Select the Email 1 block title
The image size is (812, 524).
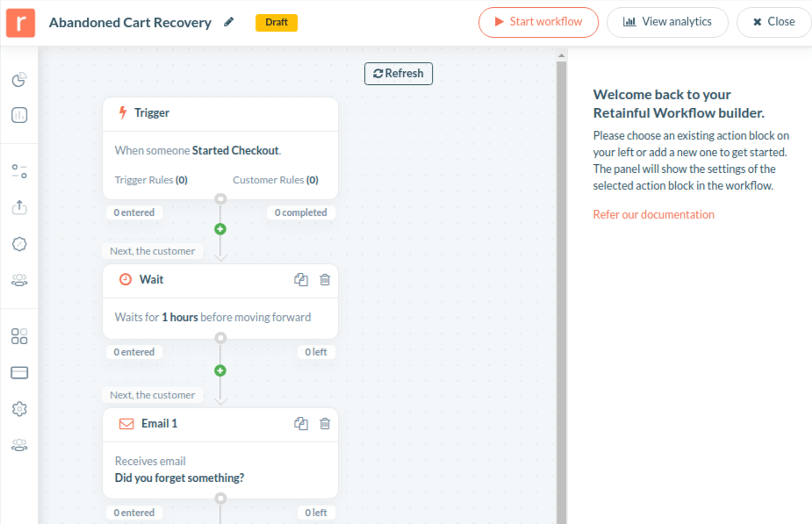coord(160,424)
